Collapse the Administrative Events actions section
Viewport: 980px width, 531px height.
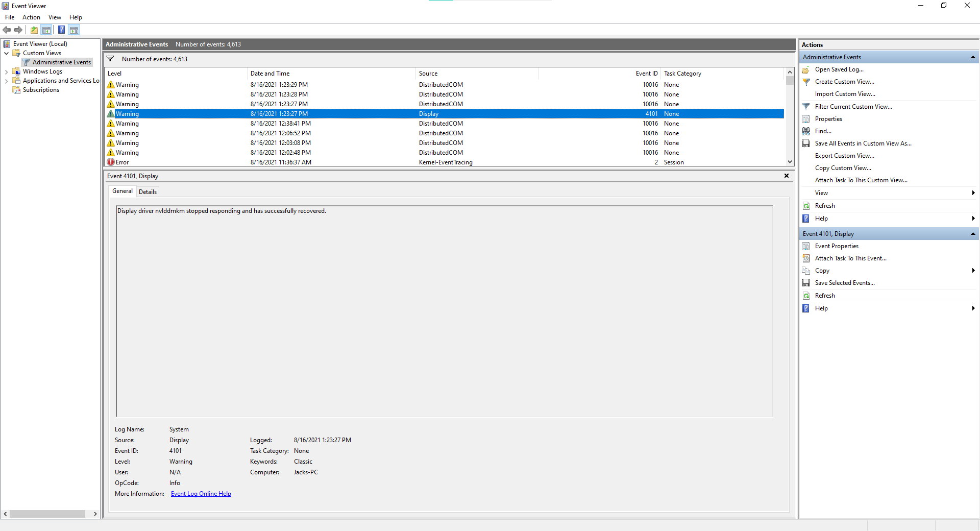point(973,57)
